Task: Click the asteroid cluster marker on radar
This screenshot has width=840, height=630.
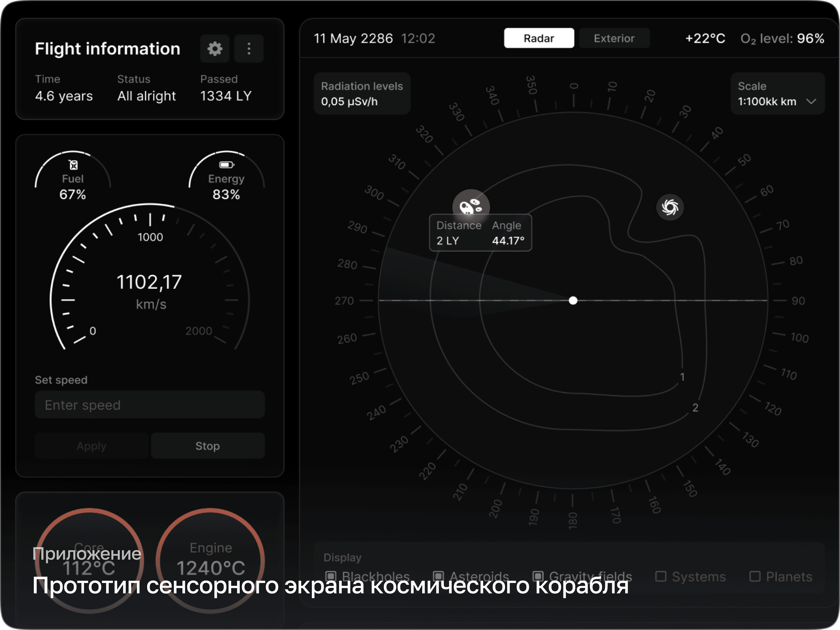Action: (x=471, y=207)
